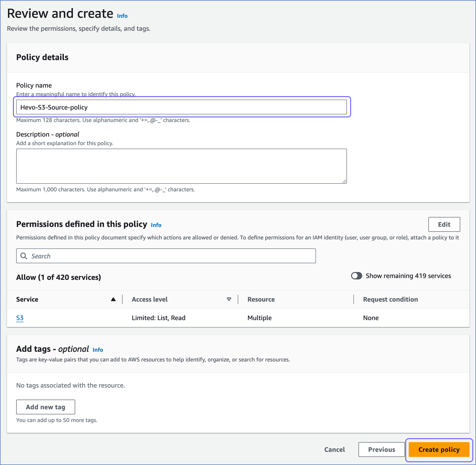The height and width of the screenshot is (465, 476).
Task: Toggle Show remaining 419 services switch
Action: click(356, 276)
